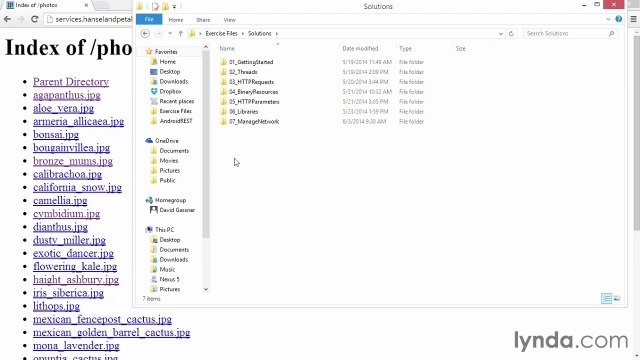
Task: Click the navigation pane scrollbar down arrow
Action: click(206, 289)
